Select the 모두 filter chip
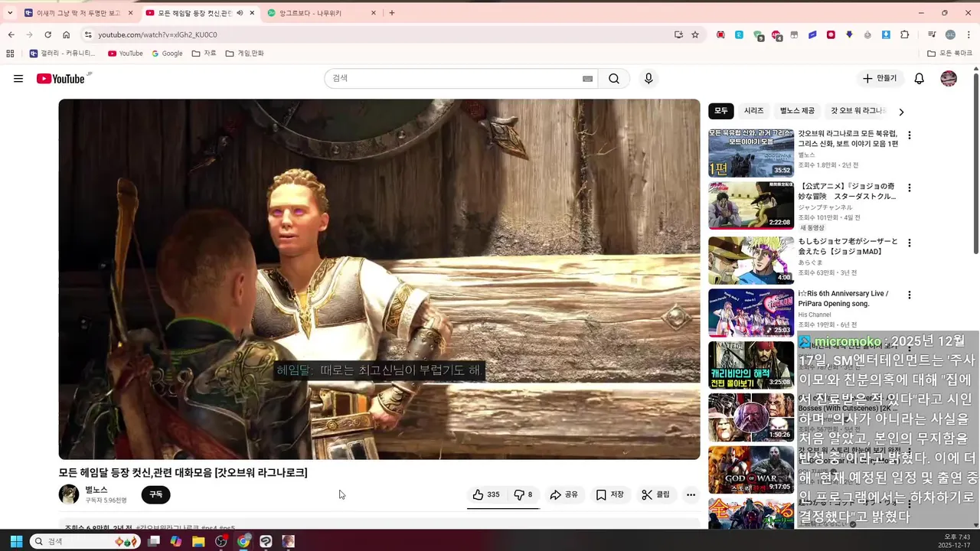This screenshot has height=551, width=980. click(x=721, y=111)
